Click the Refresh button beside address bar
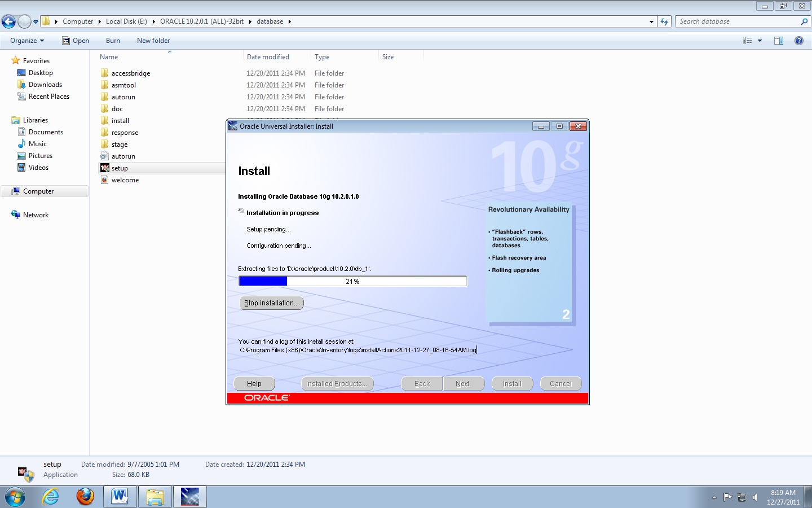 (x=665, y=21)
